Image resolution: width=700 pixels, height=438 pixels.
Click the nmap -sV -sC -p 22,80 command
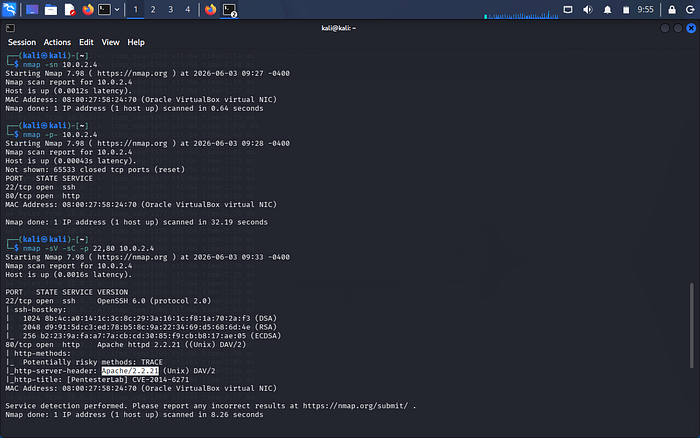pyautogui.click(x=88, y=248)
